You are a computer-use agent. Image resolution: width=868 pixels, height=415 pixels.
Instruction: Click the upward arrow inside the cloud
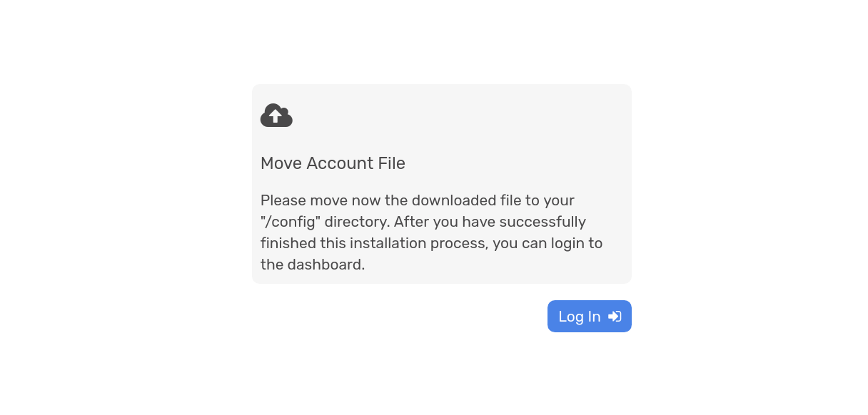[276, 116]
